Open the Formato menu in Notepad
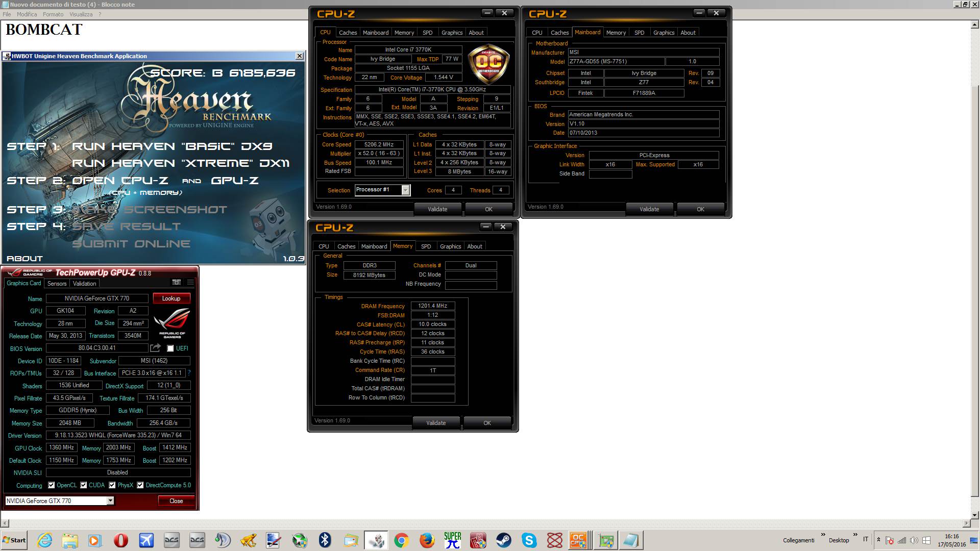 point(53,14)
